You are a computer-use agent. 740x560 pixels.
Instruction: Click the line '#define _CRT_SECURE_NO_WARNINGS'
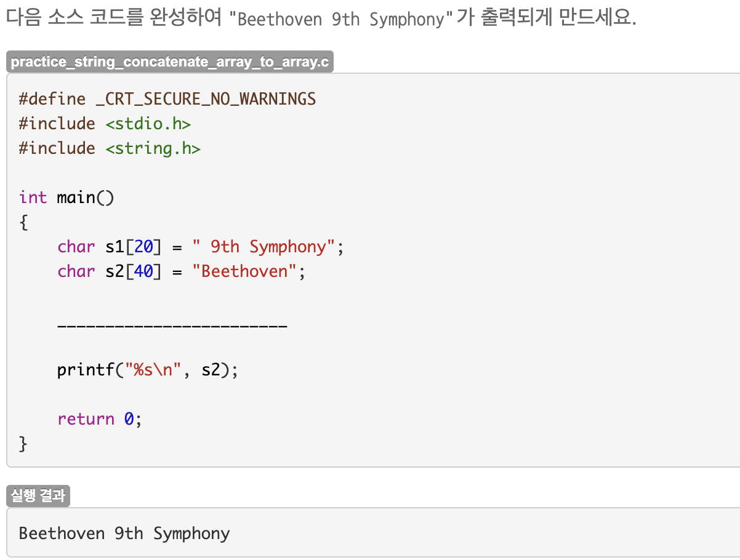(x=167, y=98)
